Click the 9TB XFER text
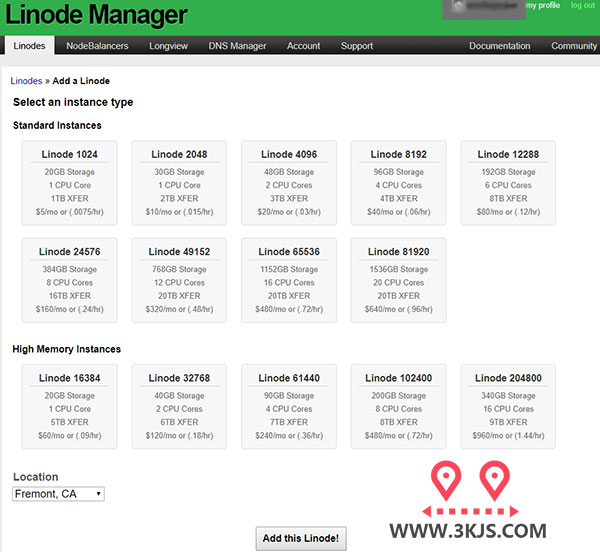This screenshot has height=552, width=600. tap(508, 422)
